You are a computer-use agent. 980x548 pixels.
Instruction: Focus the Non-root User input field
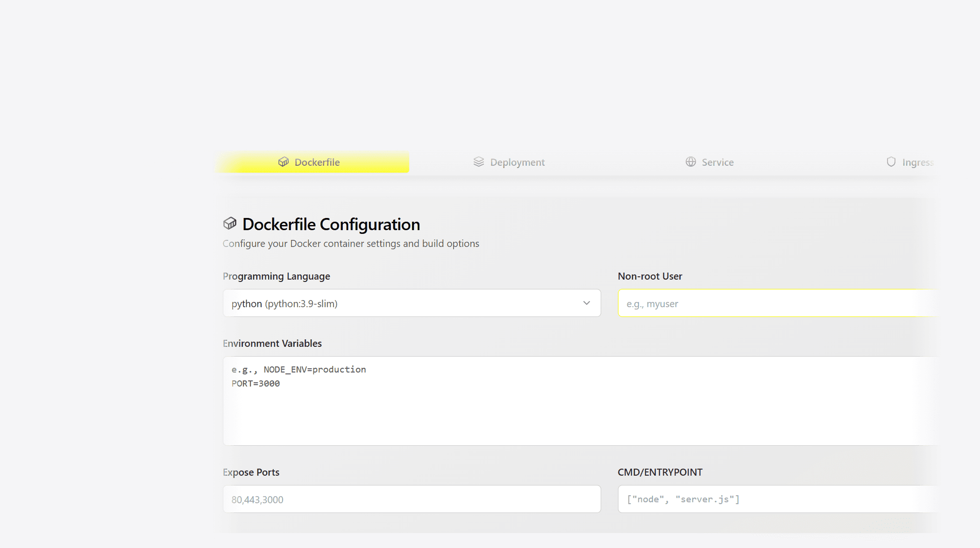click(775, 303)
